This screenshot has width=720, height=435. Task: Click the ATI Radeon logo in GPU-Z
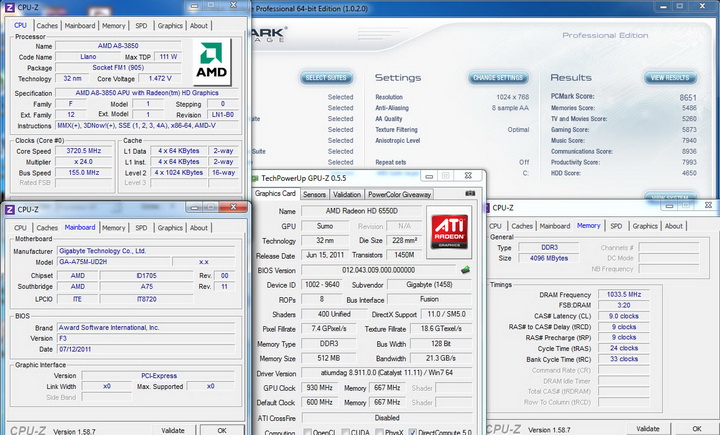449,230
